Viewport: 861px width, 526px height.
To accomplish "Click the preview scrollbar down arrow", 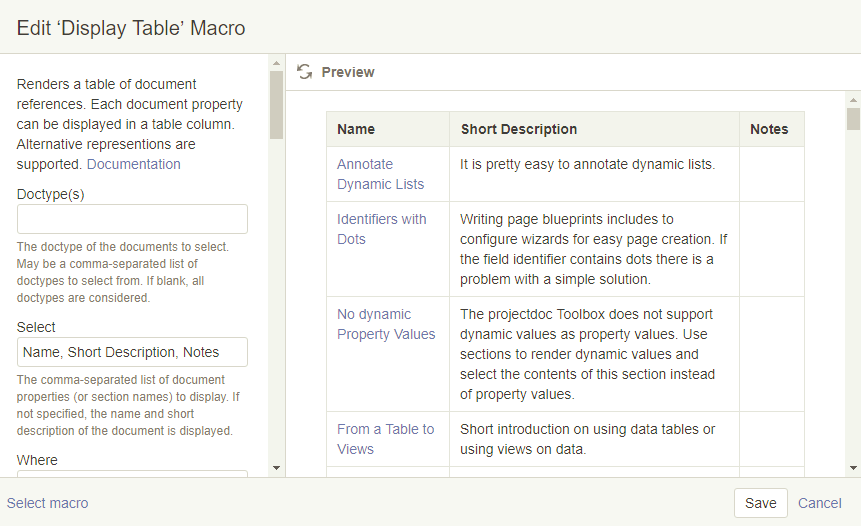I will (x=853, y=467).
